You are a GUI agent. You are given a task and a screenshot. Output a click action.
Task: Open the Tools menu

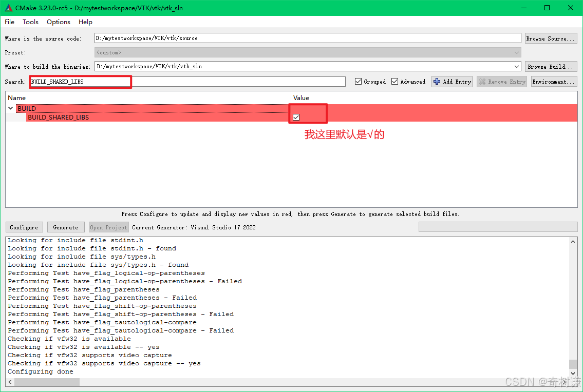tap(30, 22)
